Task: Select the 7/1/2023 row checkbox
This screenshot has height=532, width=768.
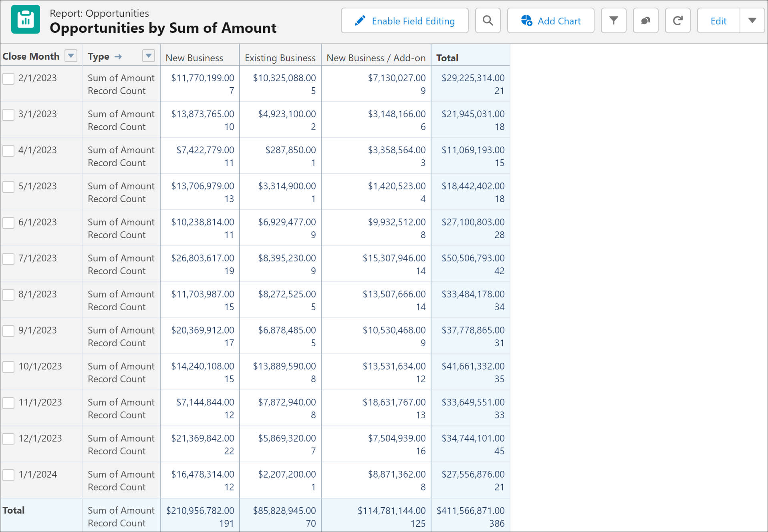Action: click(8, 259)
